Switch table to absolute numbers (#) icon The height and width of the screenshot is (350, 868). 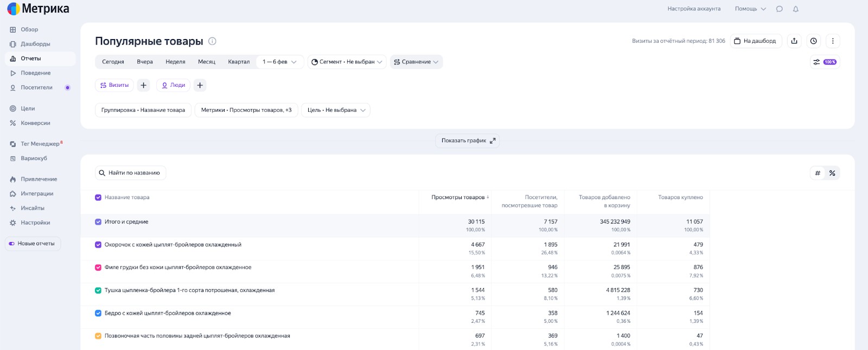pyautogui.click(x=818, y=173)
